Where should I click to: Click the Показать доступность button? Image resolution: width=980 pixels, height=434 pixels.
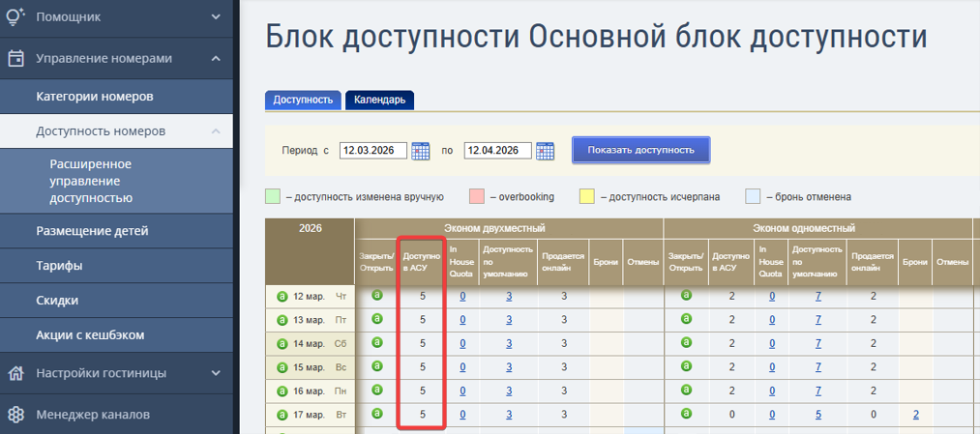[641, 151]
